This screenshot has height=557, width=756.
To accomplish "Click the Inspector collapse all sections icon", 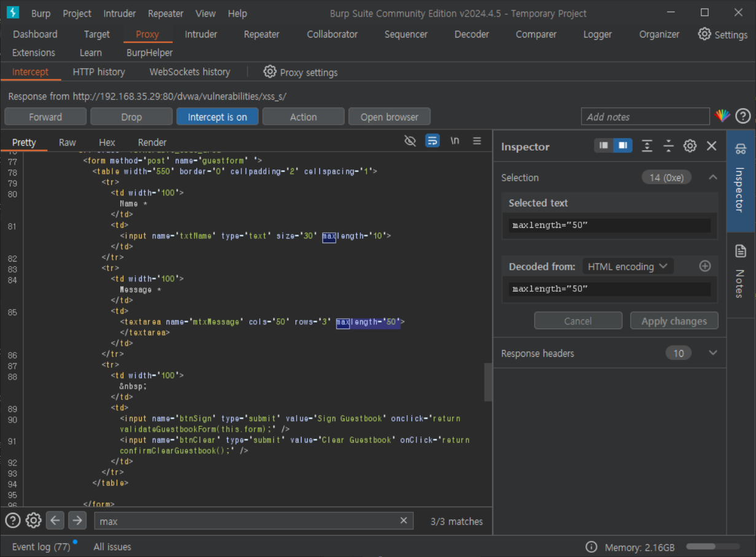I will [x=668, y=146].
